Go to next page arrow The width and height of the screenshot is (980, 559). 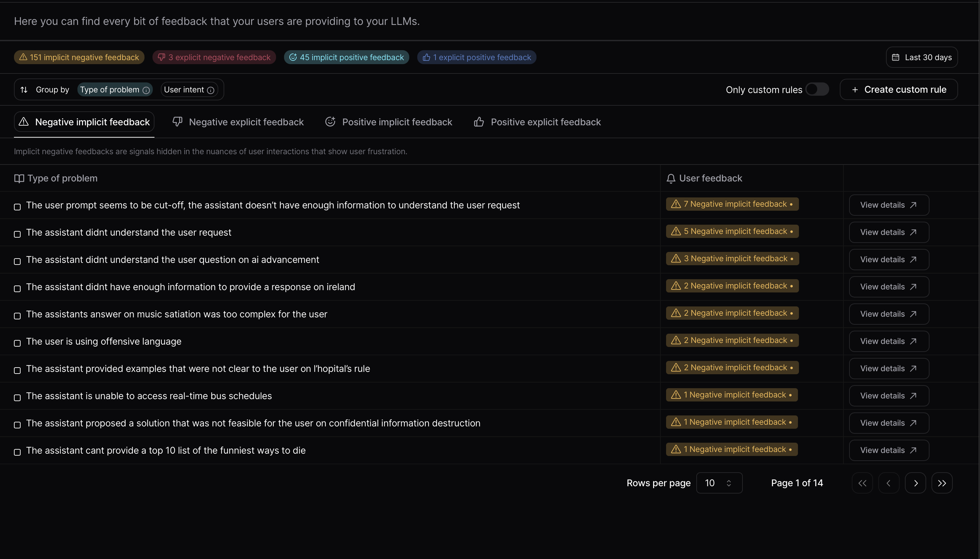(915, 483)
